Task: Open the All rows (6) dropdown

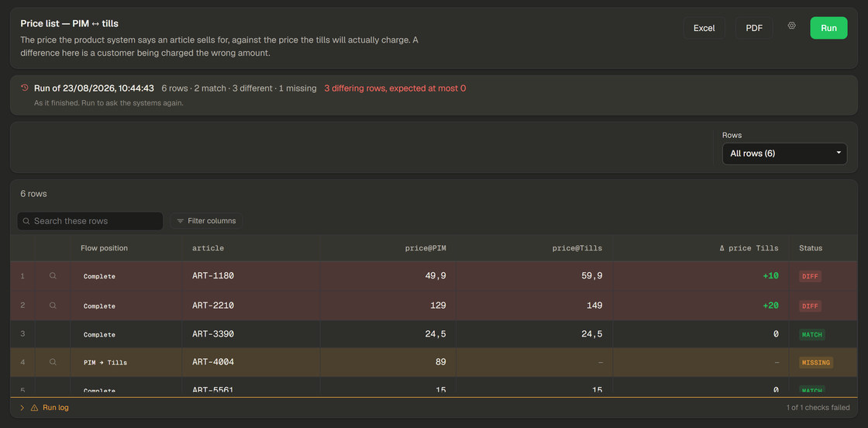Action: click(x=784, y=154)
